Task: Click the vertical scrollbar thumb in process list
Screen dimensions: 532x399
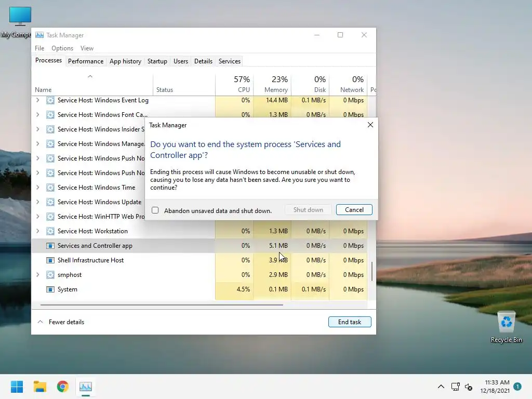Action: 372,271
